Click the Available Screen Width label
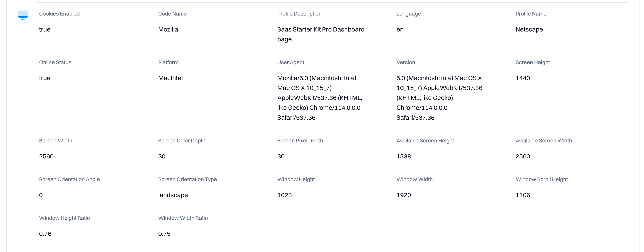 tap(544, 141)
